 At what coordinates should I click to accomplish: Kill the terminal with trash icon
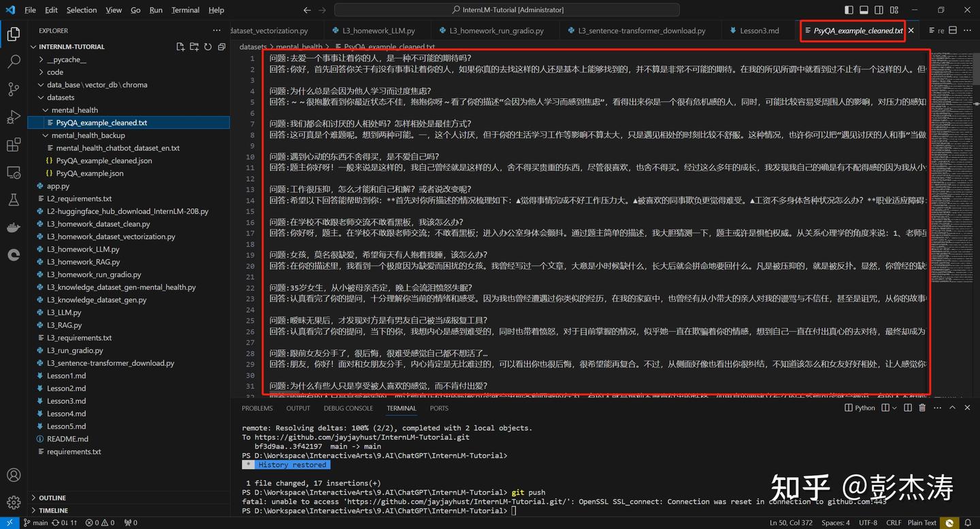click(922, 408)
